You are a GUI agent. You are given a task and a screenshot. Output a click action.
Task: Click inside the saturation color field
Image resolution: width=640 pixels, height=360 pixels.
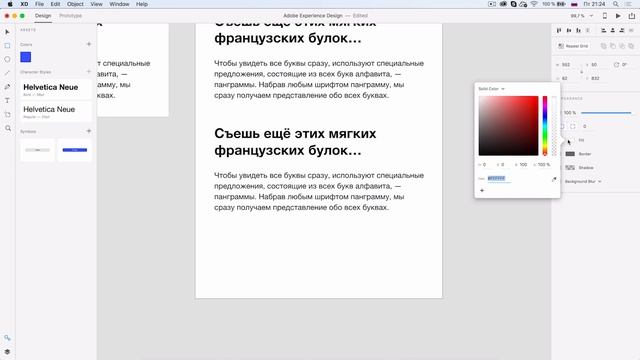(x=509, y=126)
